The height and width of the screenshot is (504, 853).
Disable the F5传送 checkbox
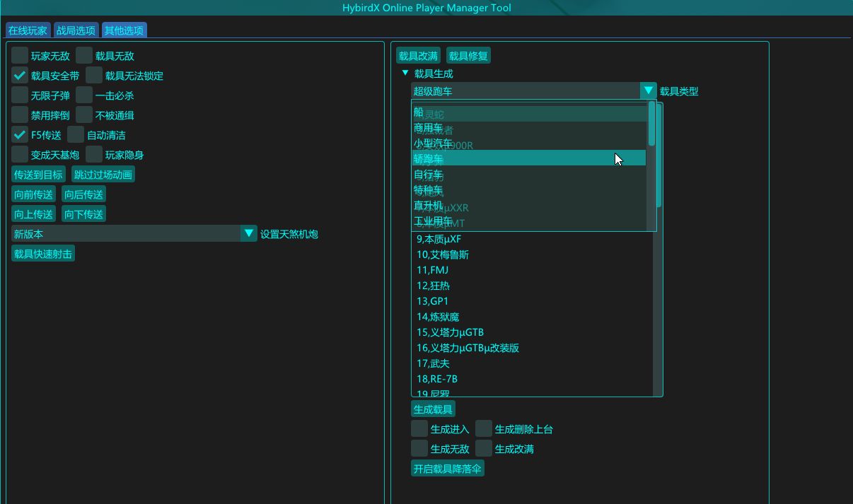pos(21,135)
